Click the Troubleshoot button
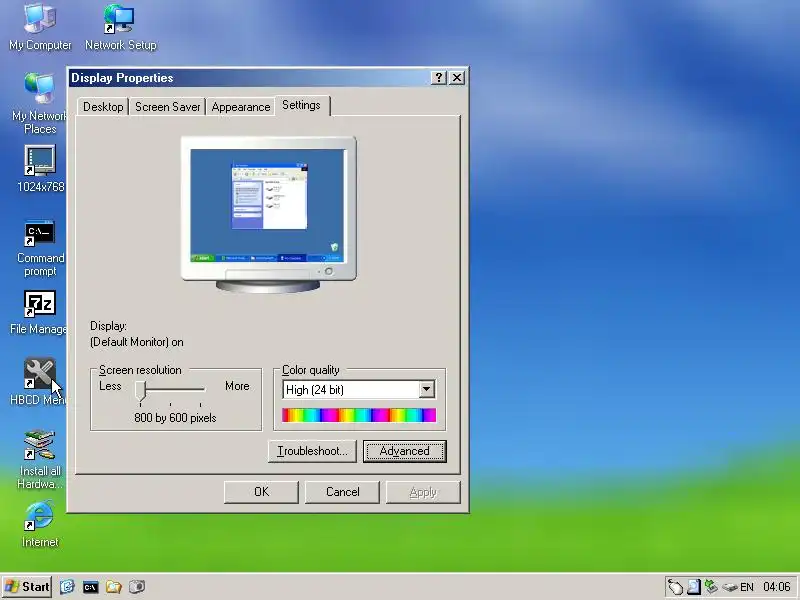The width and height of the screenshot is (800, 600). [312, 452]
